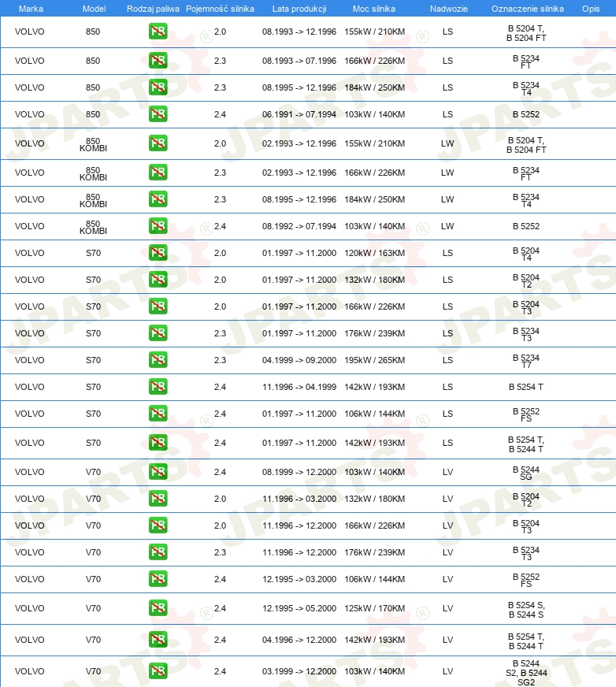616x687 pixels.
Task: Select the date 04.1999 -> 09.2000
Action: (299, 360)
